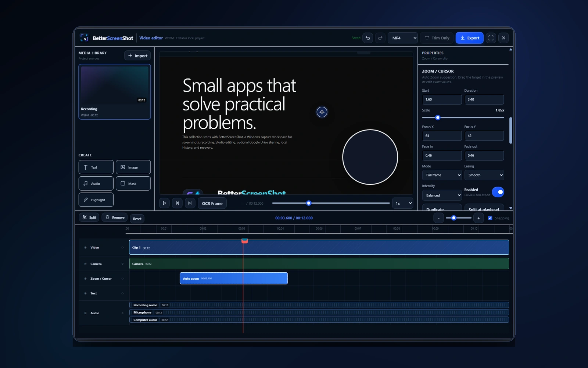The width and height of the screenshot is (588, 368).
Task: Toggle visibility of the Audio track
Action: tap(85, 313)
